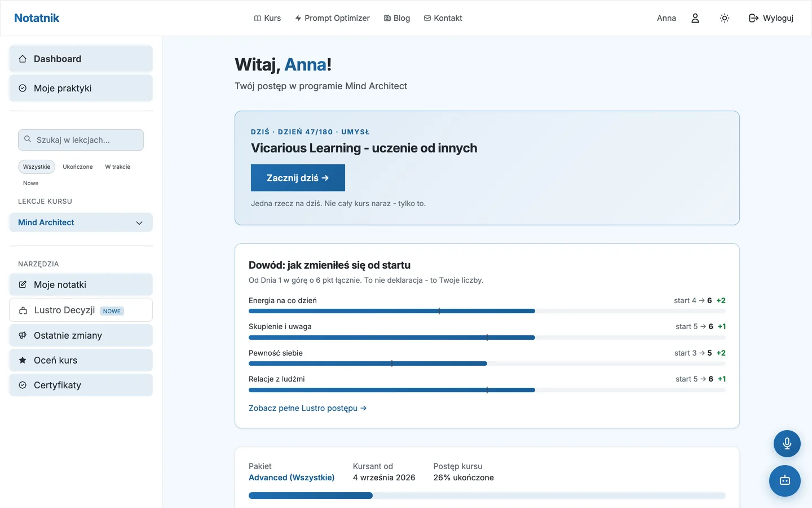
Task: Click the Szukaj w lekcjach search field
Action: point(81,140)
